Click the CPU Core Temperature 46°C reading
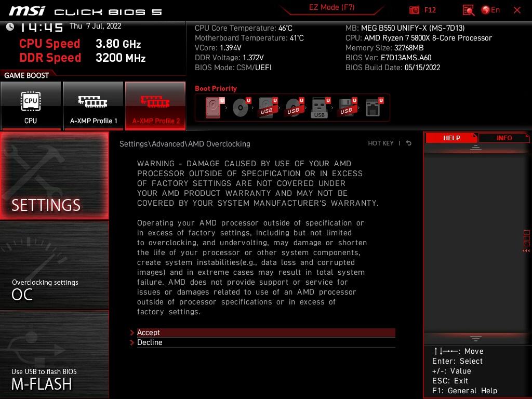This screenshot has width=532, height=399. [244, 28]
